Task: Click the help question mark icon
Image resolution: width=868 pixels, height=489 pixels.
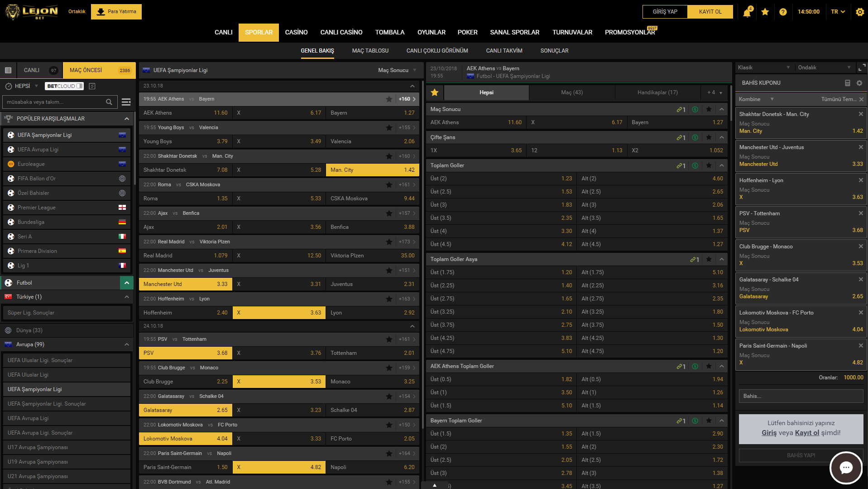Action: 783,12
